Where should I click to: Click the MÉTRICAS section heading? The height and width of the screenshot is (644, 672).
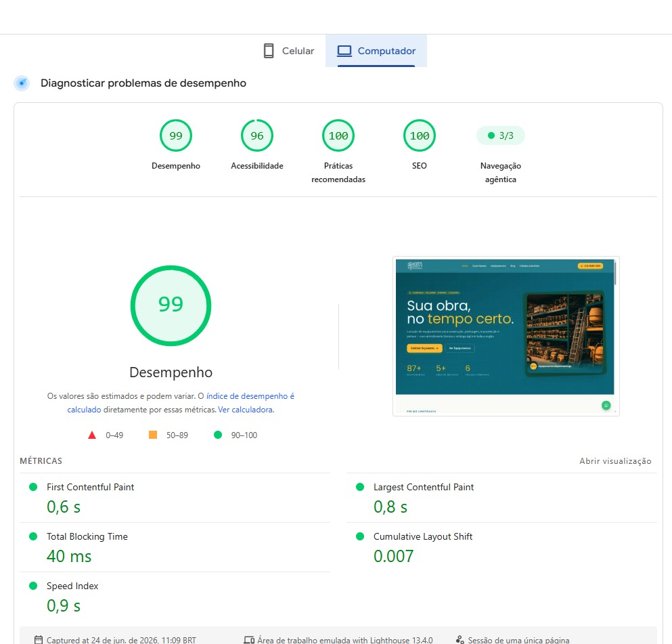(x=41, y=461)
